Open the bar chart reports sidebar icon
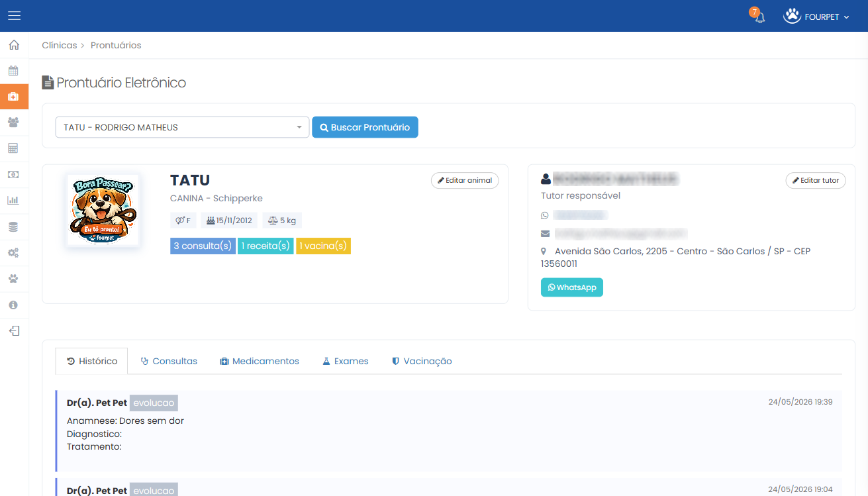This screenshot has height=496, width=868. point(14,201)
